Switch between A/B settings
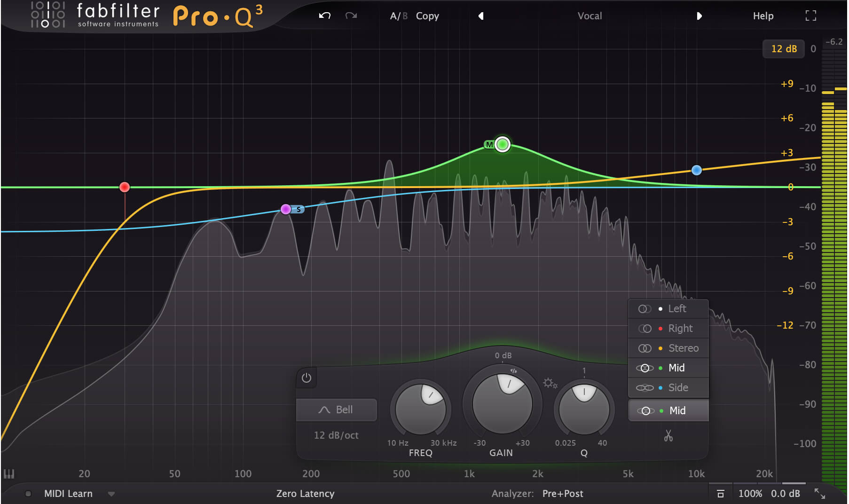 click(397, 16)
